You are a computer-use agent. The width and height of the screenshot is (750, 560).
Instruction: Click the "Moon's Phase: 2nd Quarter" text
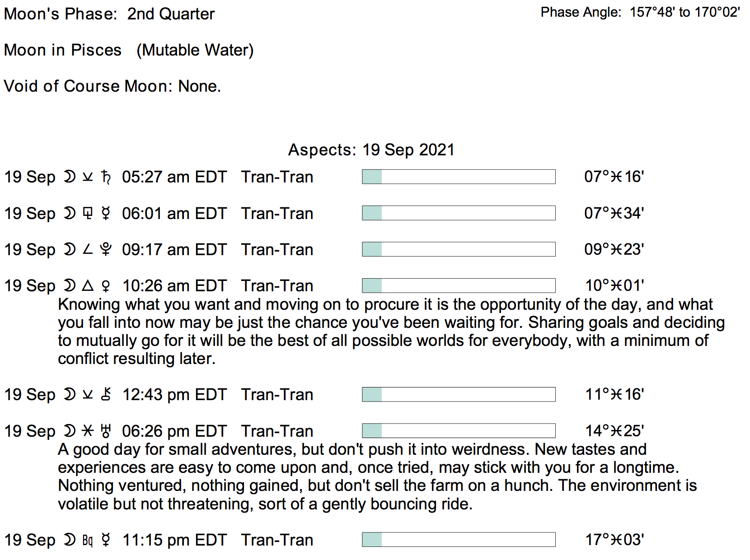[109, 14]
